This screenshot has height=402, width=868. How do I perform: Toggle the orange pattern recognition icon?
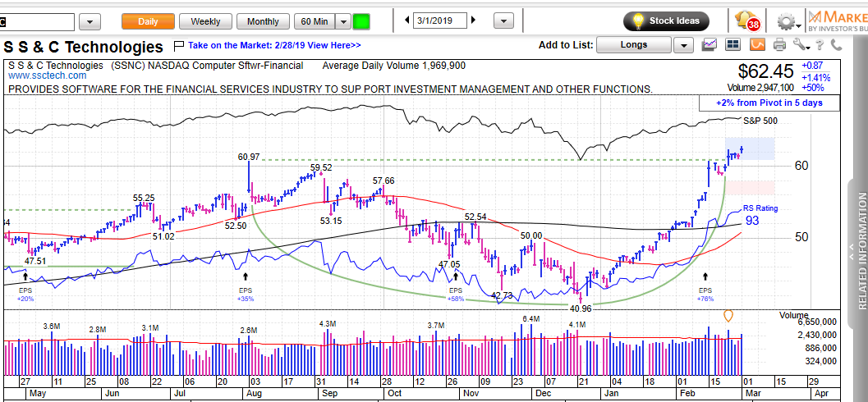point(757,45)
